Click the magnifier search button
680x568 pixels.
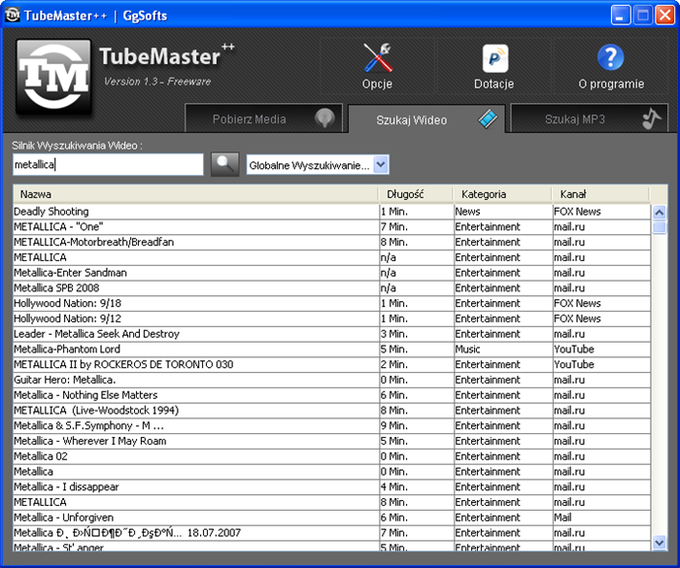pos(225,164)
